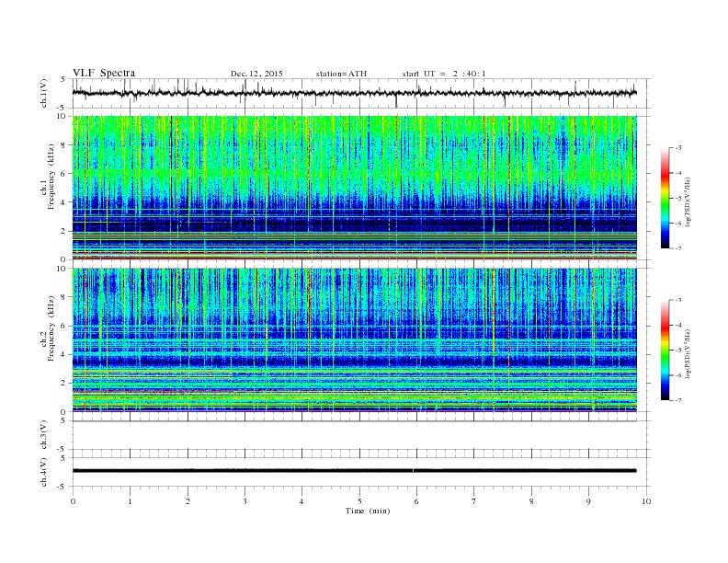Click the empty ch.3 voltage panel
Image resolution: width=728 pixels, height=563 pixels.
[361, 435]
